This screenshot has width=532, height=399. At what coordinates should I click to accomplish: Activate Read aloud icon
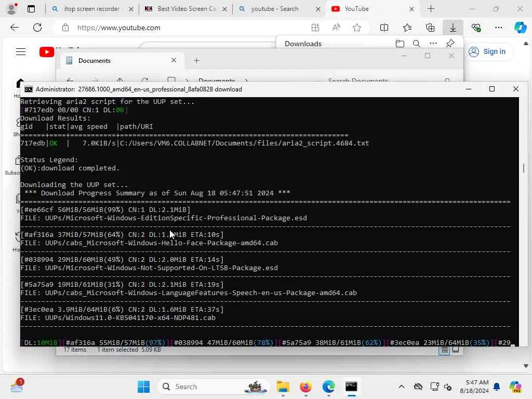point(336,28)
